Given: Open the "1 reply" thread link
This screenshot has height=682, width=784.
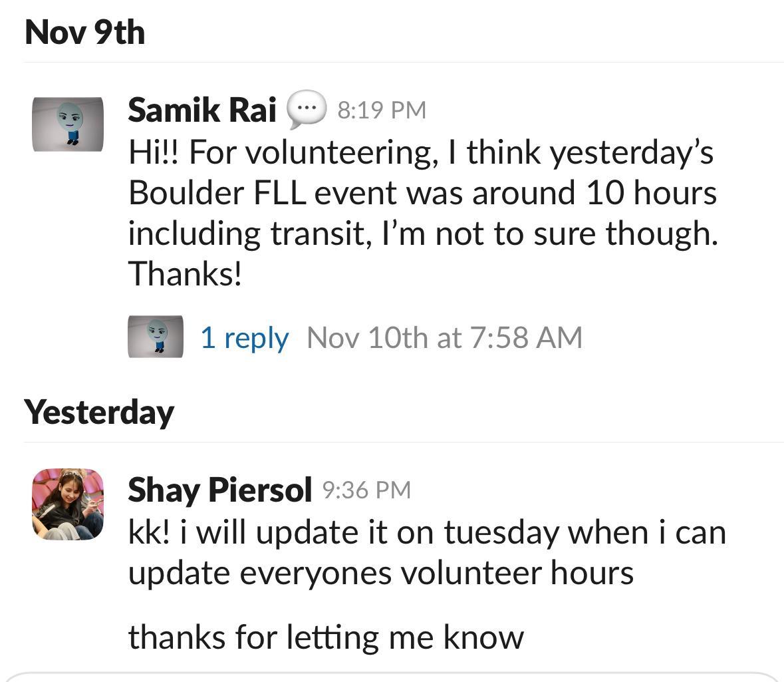Looking at the screenshot, I should click(244, 337).
